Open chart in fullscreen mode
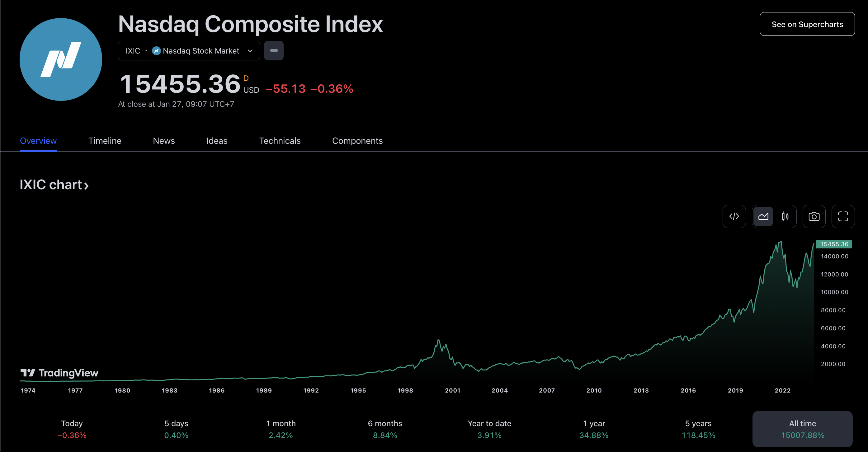Screen dimensions: 868x452 coord(843,216)
